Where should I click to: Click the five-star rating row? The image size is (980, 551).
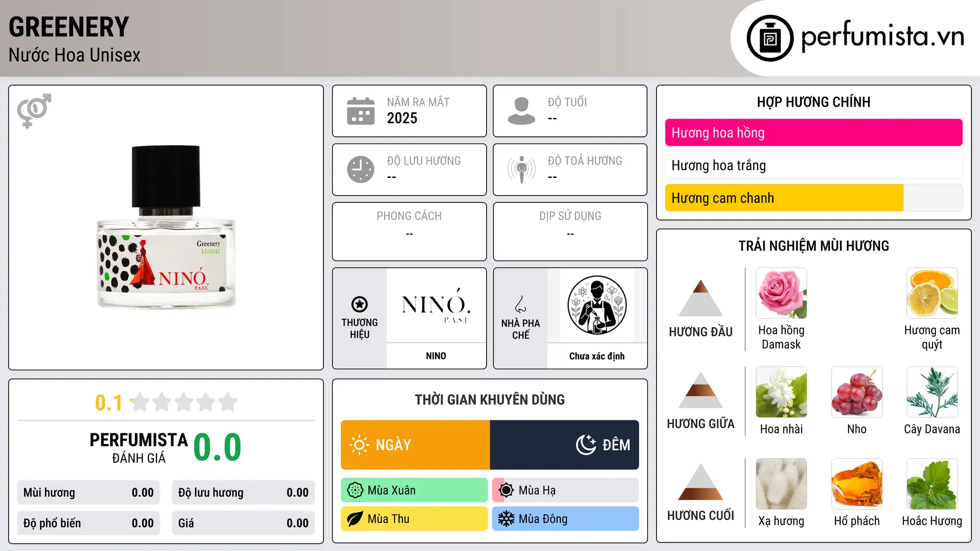click(184, 402)
